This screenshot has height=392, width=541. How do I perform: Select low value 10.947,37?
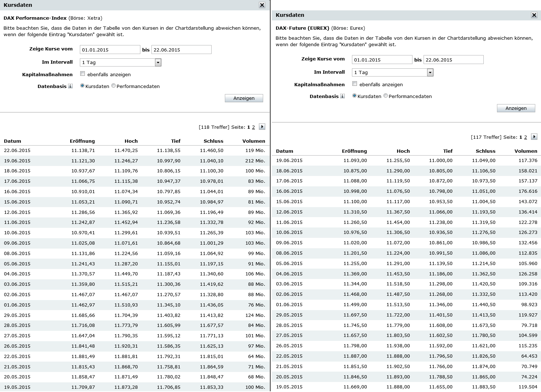pyautogui.click(x=169, y=181)
